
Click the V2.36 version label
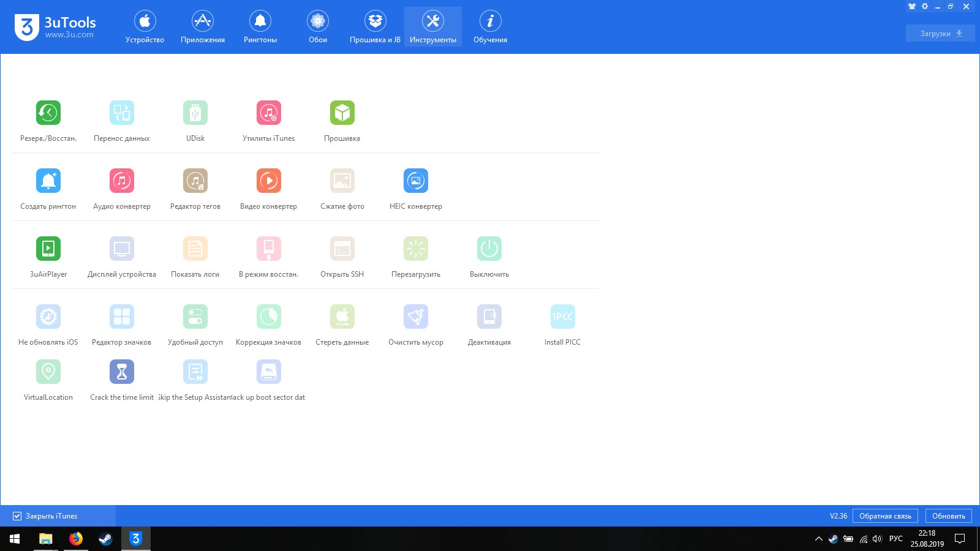click(x=839, y=516)
